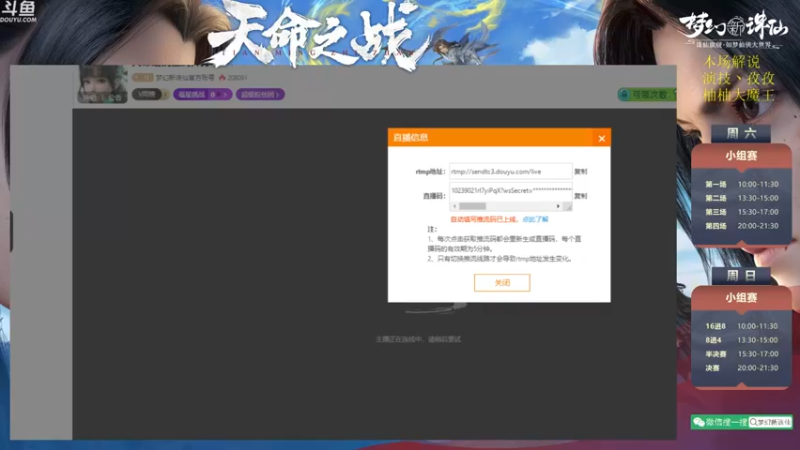Click the streamer avatar thumbnail
Viewport: 800px width, 450px height.
click(103, 84)
